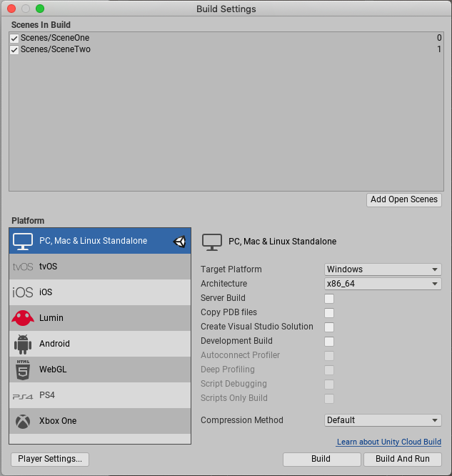The image size is (452, 476).
Task: Click the WebGL HTML5 icon
Action: [23, 370]
